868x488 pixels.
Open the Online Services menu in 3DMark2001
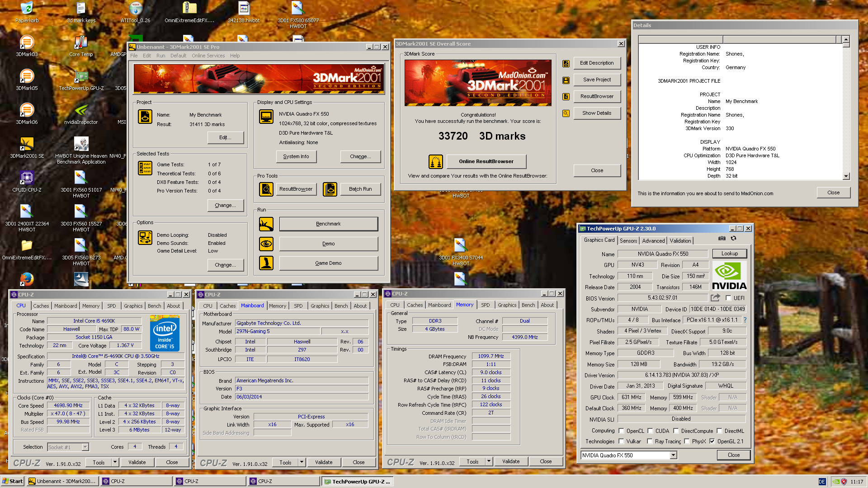pyautogui.click(x=208, y=56)
